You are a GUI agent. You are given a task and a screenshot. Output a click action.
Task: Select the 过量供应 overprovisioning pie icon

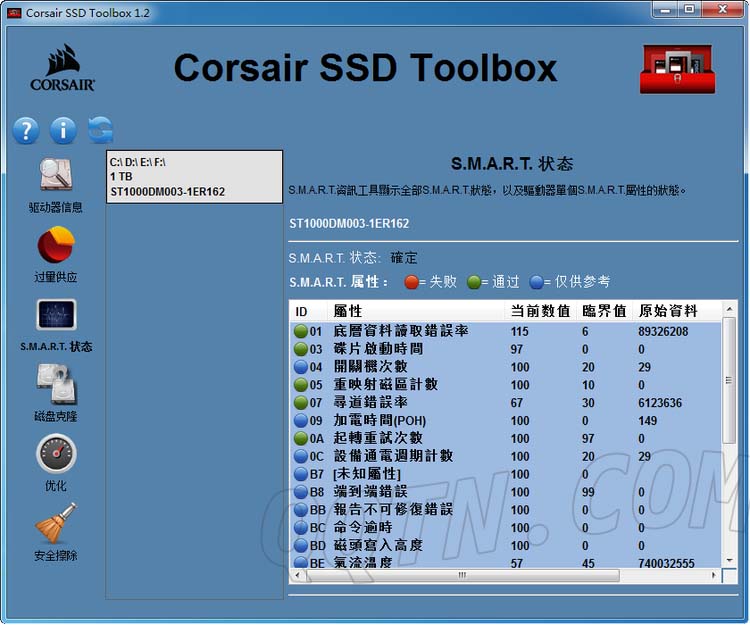(x=56, y=245)
